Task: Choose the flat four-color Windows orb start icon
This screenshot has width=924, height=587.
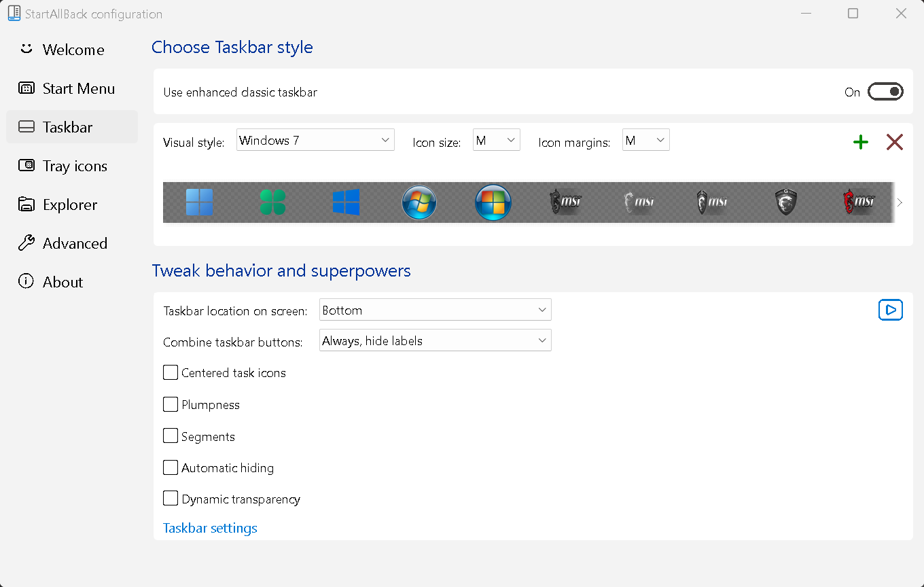Action: [x=493, y=202]
